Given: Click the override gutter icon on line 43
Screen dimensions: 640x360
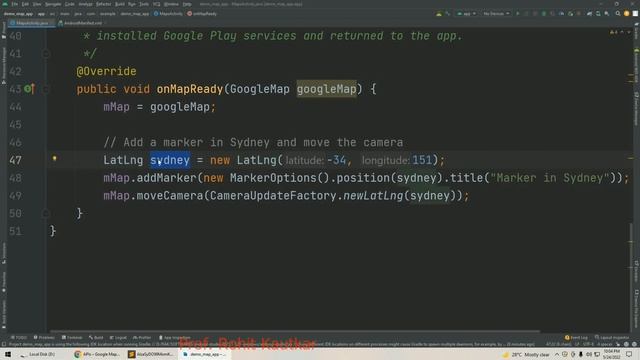Looking at the screenshot, I should 29,89.
